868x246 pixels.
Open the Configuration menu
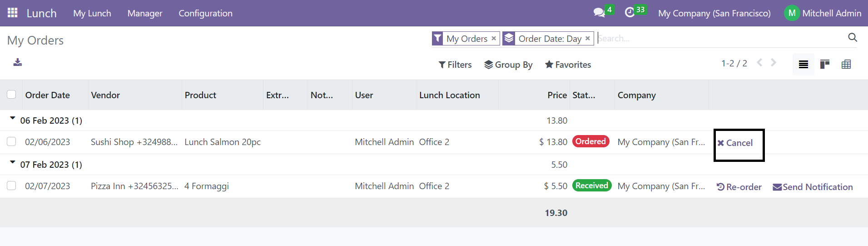205,13
